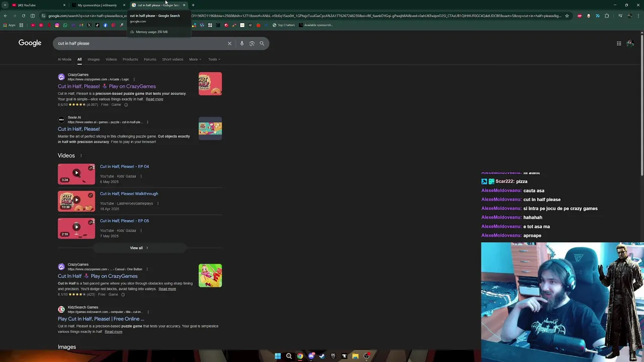The width and height of the screenshot is (644, 362).
Task: Play the EP 04 video thumbnail
Action: 76,173
